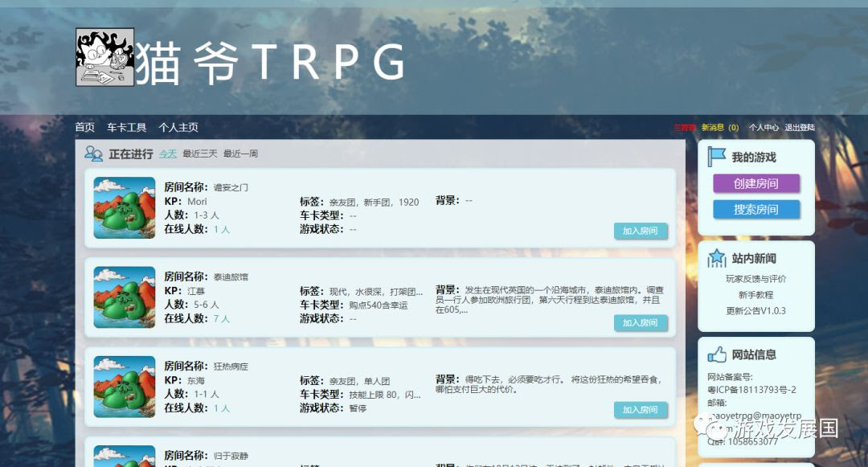This screenshot has width=868, height=467.
Task: Click the player count 1-1 人
Action: (x=207, y=394)
